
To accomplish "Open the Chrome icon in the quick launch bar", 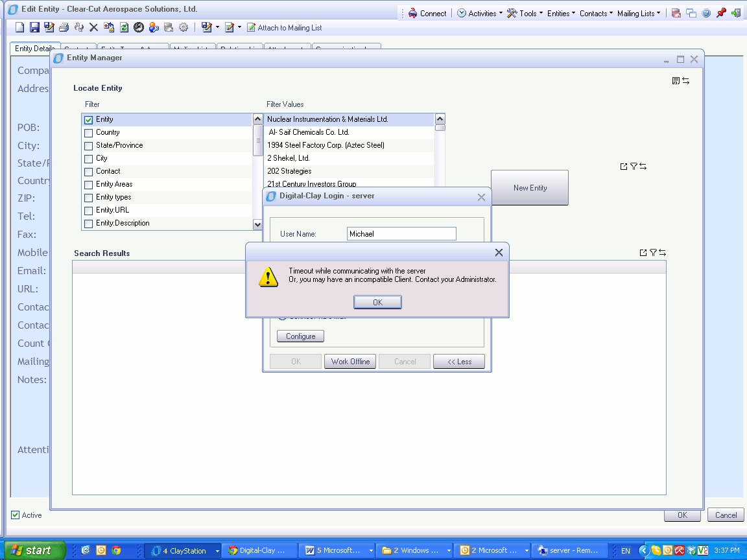I will click(116, 550).
